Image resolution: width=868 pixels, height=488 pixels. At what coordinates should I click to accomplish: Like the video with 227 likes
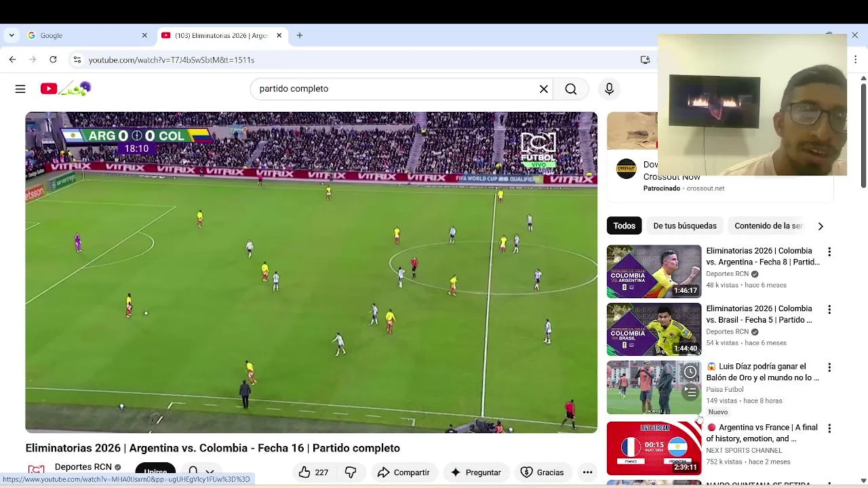coord(313,472)
